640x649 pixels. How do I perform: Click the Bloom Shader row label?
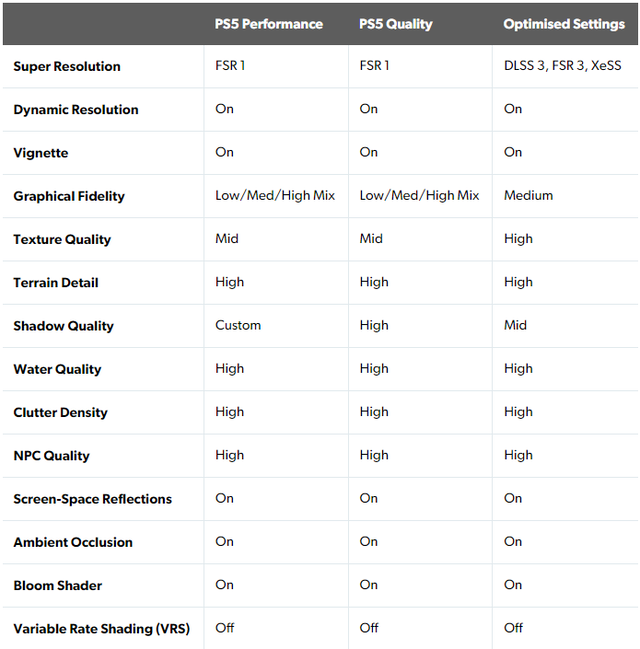tap(57, 585)
